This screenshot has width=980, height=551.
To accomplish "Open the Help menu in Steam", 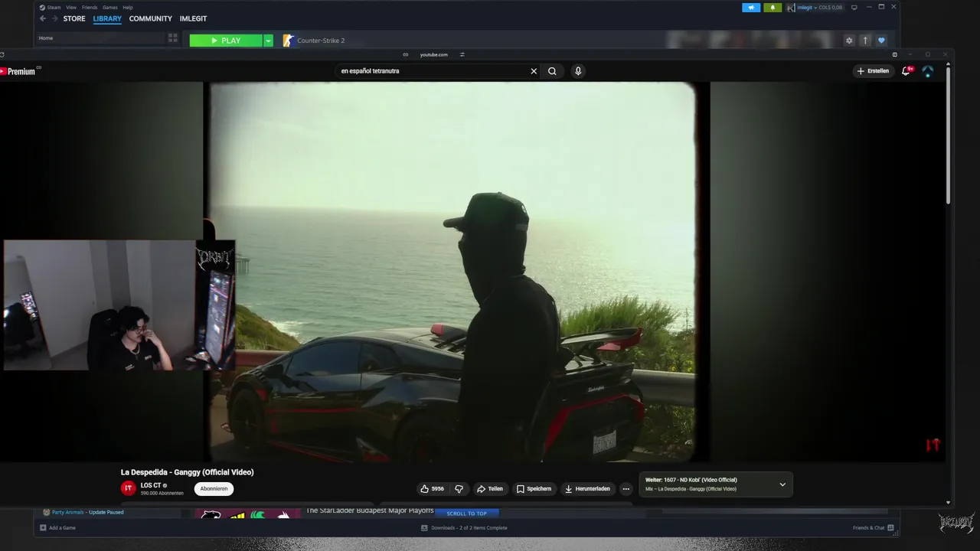I will point(128,8).
